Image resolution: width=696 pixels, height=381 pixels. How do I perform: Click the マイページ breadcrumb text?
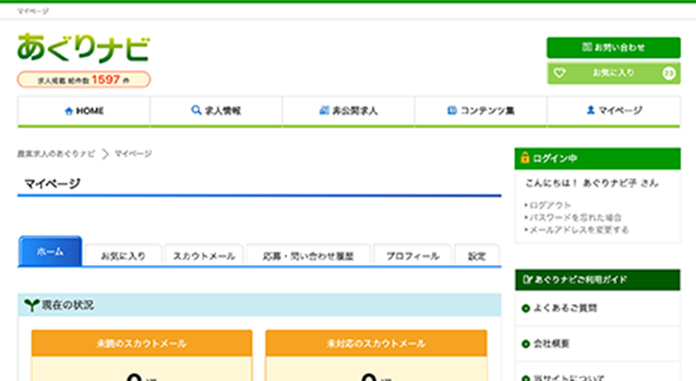pyautogui.click(x=133, y=154)
